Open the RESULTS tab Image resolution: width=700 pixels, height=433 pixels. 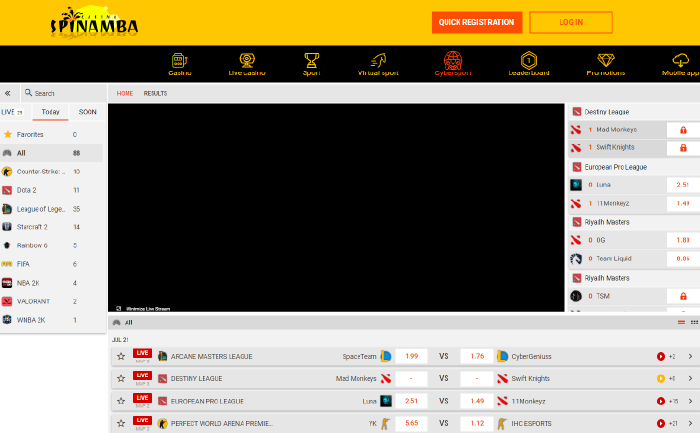tap(155, 93)
